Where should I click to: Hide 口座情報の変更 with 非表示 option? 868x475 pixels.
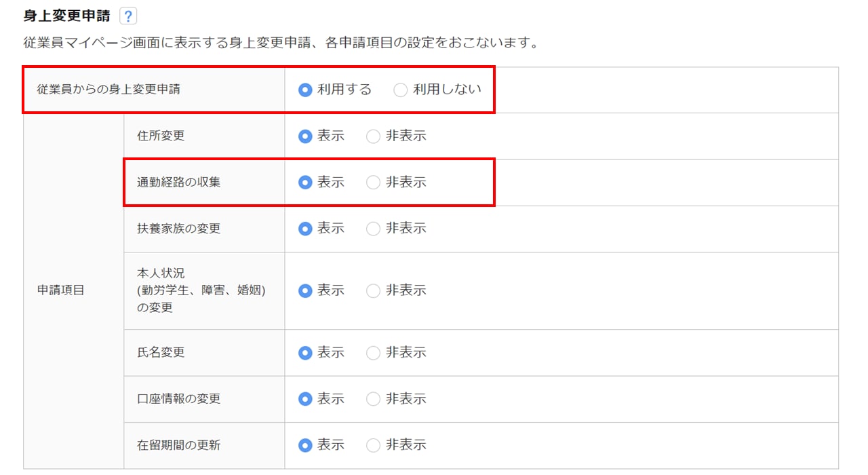point(374,399)
